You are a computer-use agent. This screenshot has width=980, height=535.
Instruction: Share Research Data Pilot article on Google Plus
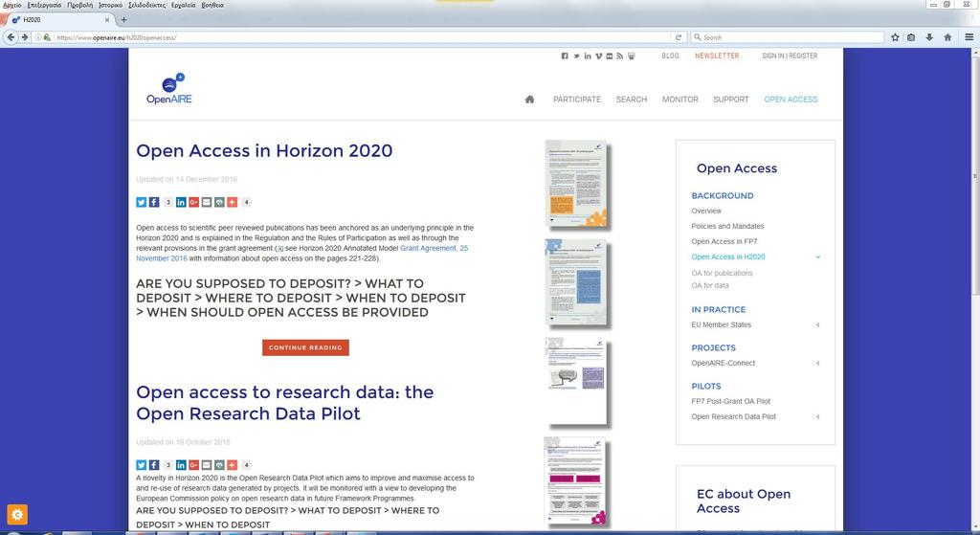pos(193,465)
